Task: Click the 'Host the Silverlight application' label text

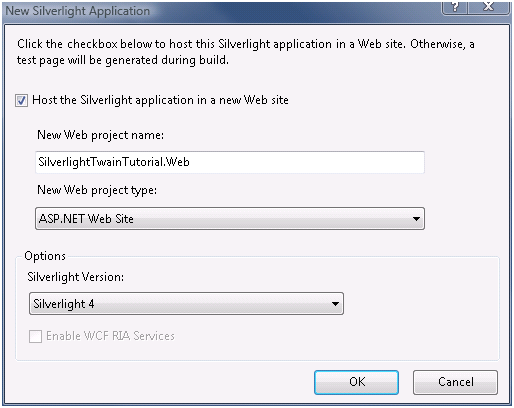Action: click(x=160, y=100)
